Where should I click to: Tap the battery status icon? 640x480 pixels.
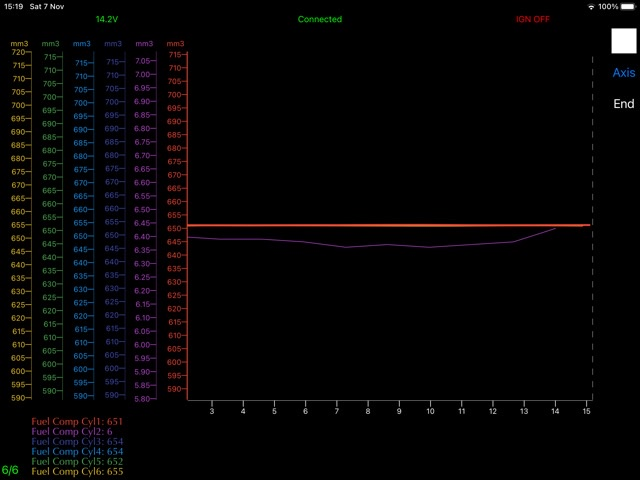pyautogui.click(x=629, y=7)
